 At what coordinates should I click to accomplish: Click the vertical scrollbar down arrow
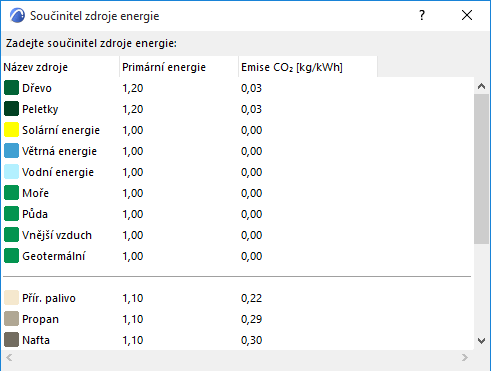481,341
